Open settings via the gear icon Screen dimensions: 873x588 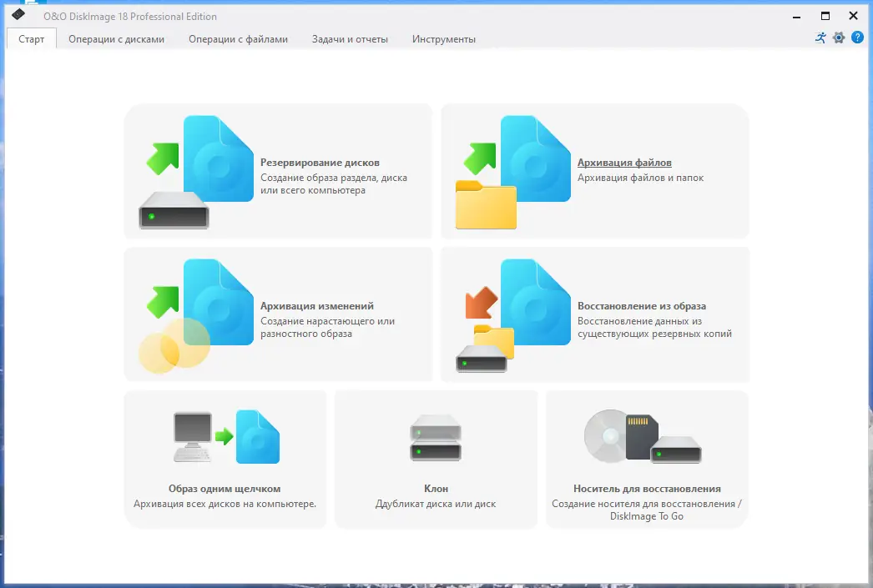839,38
